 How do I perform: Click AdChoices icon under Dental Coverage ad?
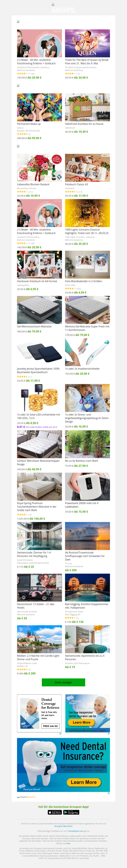61,734
